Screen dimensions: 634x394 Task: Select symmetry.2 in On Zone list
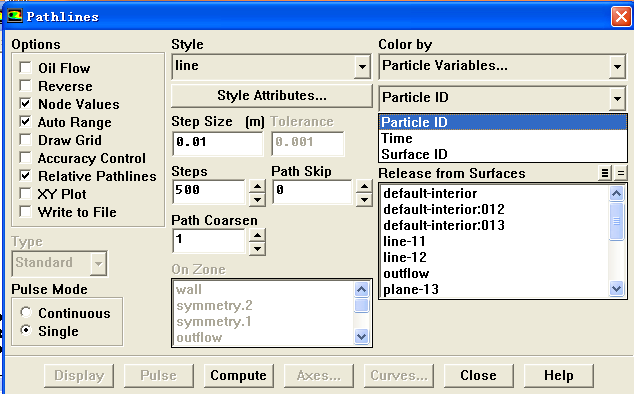263,305
